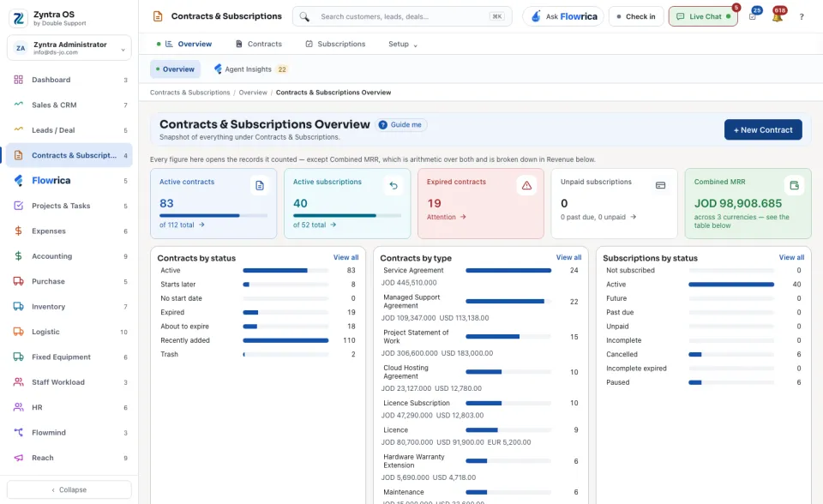Image resolution: width=823 pixels, height=504 pixels.
Task: Click the search magnifier icon
Action: click(304, 17)
